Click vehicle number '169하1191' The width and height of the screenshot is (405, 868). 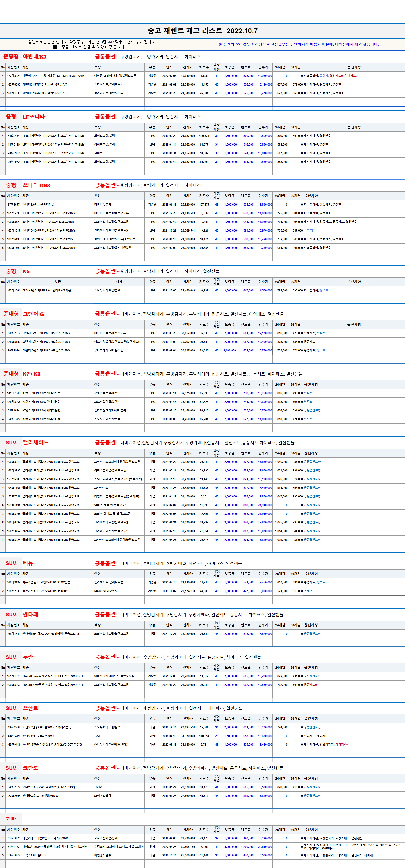pyautogui.click(x=13, y=505)
